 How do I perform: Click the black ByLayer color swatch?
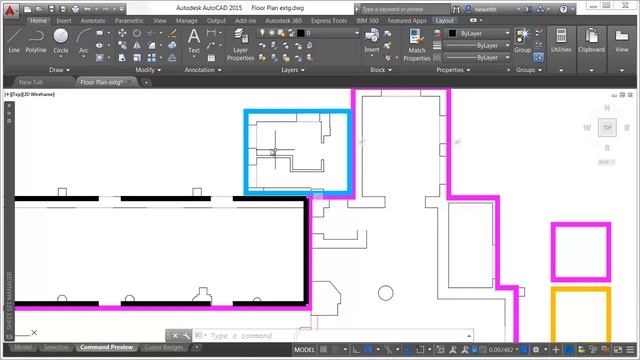click(452, 33)
